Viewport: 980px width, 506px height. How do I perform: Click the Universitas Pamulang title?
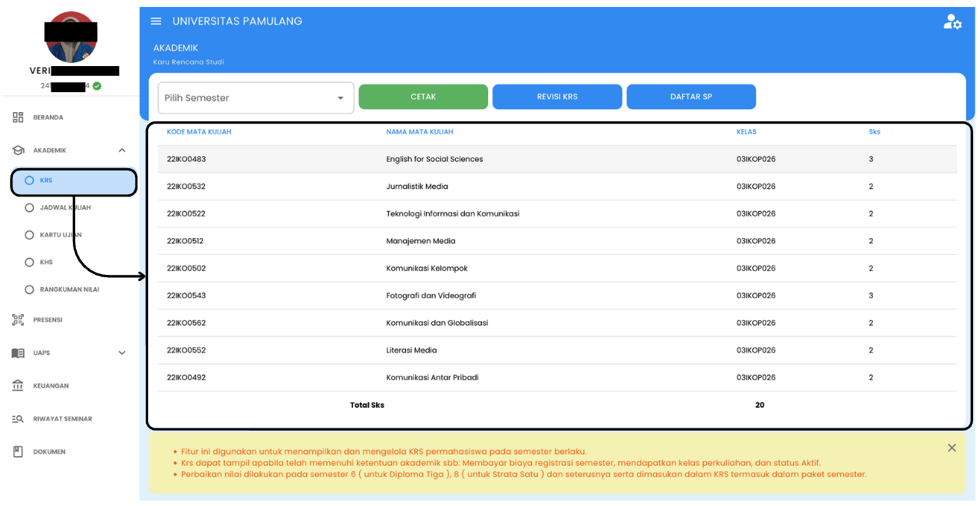[x=237, y=21]
